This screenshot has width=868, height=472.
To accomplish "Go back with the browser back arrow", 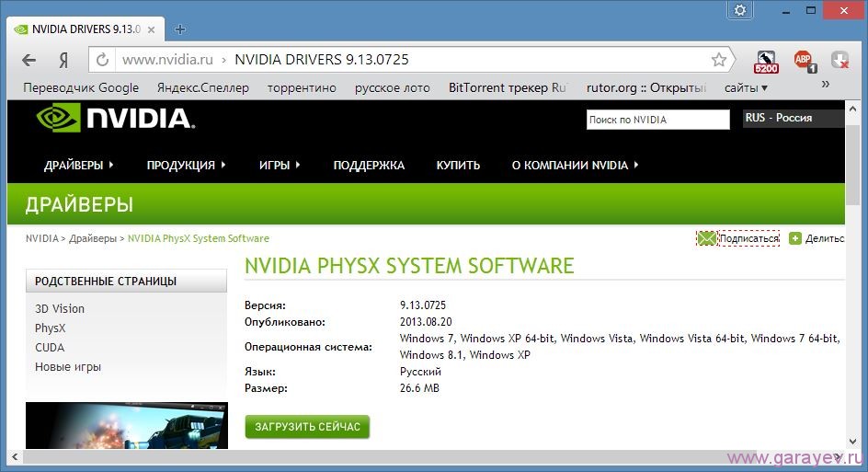I will (x=29, y=60).
